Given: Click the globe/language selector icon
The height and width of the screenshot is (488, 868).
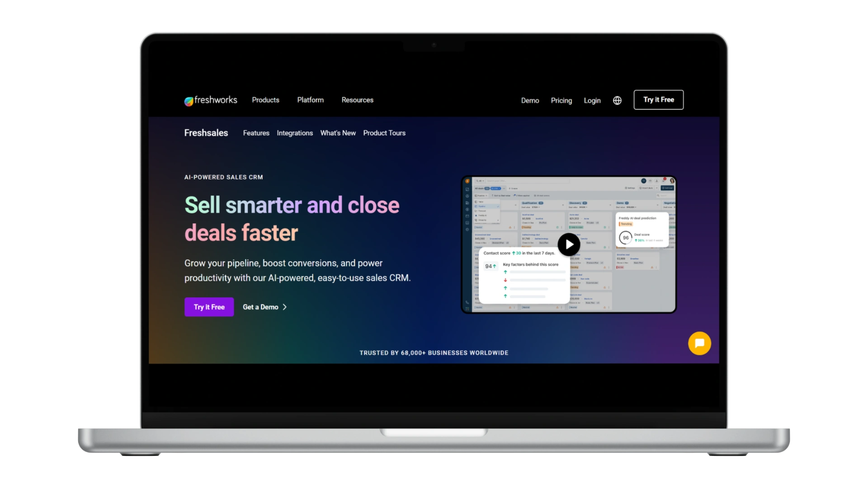Looking at the screenshot, I should click(x=617, y=99).
